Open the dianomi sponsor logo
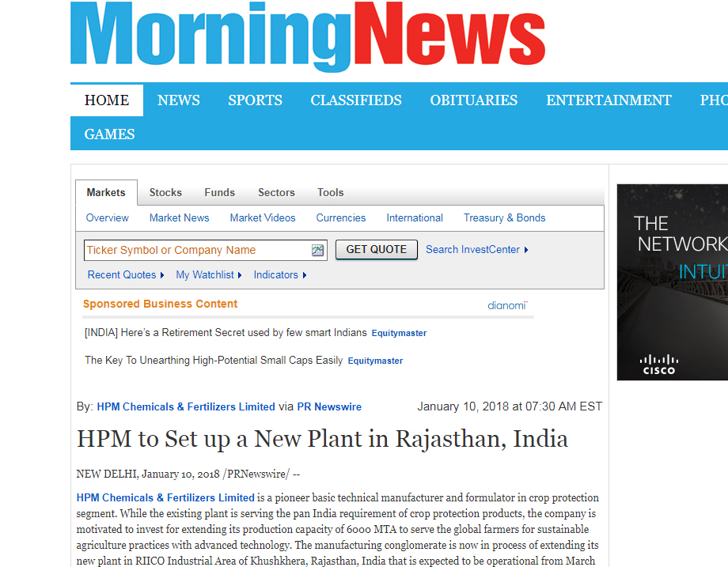The width and height of the screenshot is (728, 567). pos(507,305)
